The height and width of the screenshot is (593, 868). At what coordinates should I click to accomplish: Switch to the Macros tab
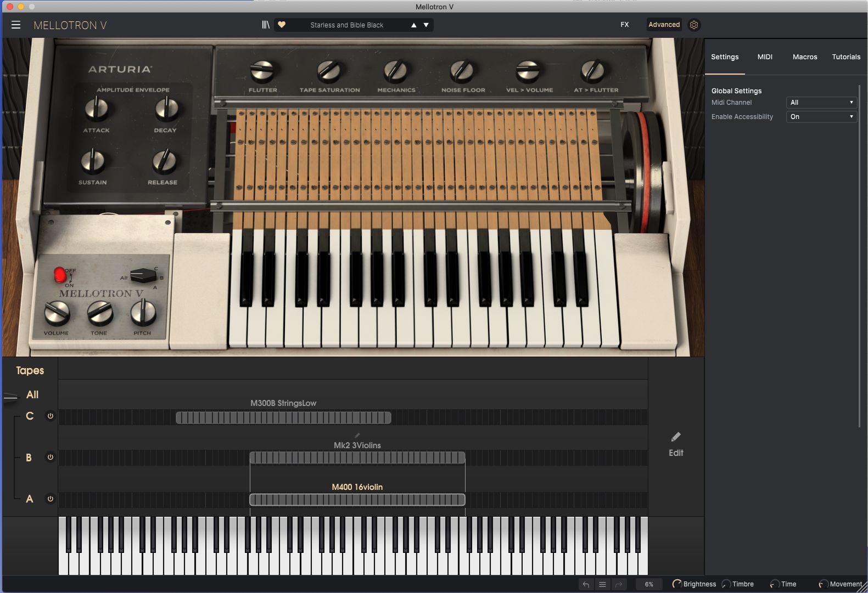tap(805, 57)
